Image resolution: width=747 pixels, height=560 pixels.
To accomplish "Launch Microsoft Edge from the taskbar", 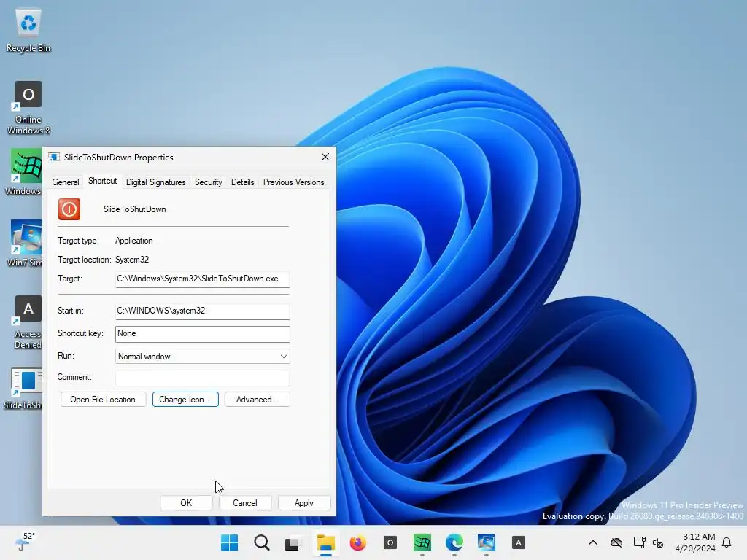I will [x=454, y=542].
